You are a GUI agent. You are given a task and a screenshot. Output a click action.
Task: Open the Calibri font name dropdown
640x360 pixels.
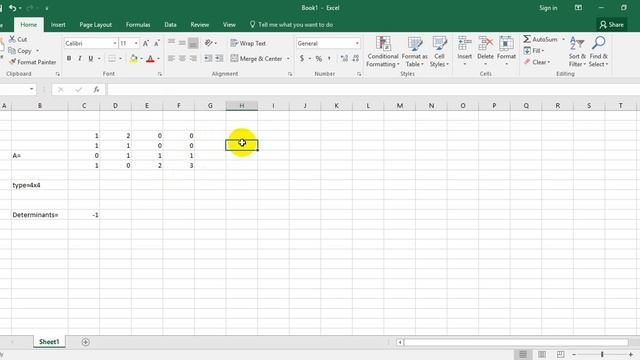(x=115, y=43)
